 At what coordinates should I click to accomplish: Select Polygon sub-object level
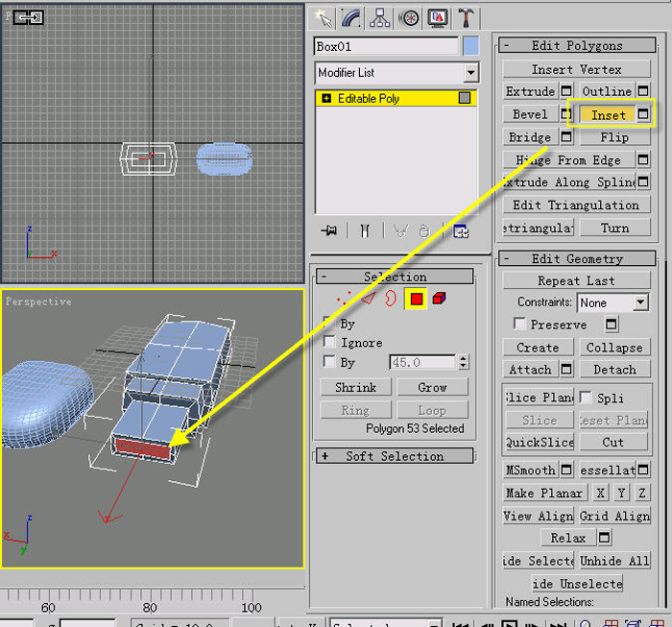pos(416,299)
